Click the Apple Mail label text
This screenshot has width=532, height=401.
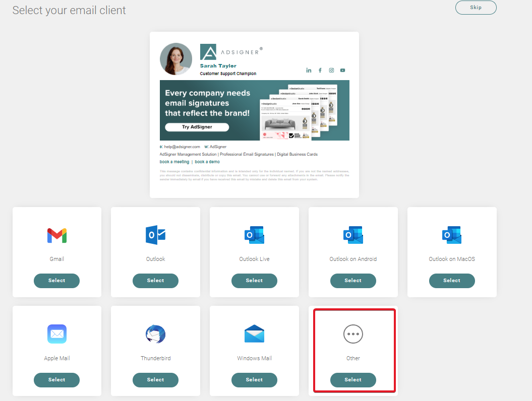(56, 358)
